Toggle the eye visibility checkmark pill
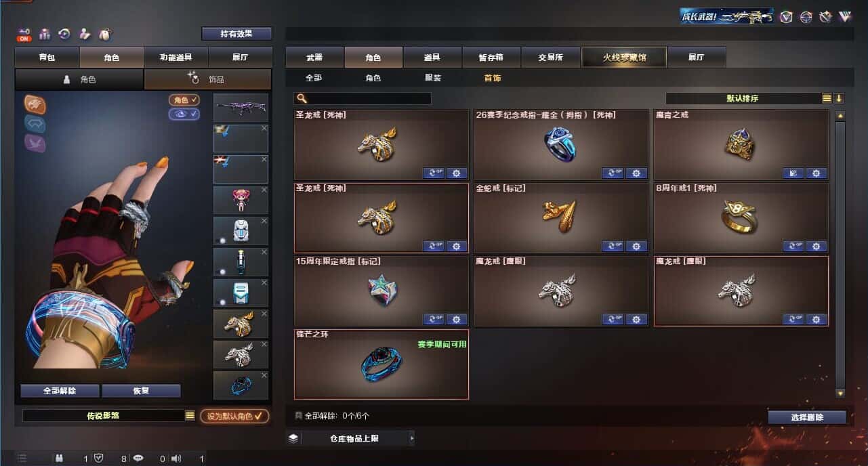868x466 pixels. [184, 114]
